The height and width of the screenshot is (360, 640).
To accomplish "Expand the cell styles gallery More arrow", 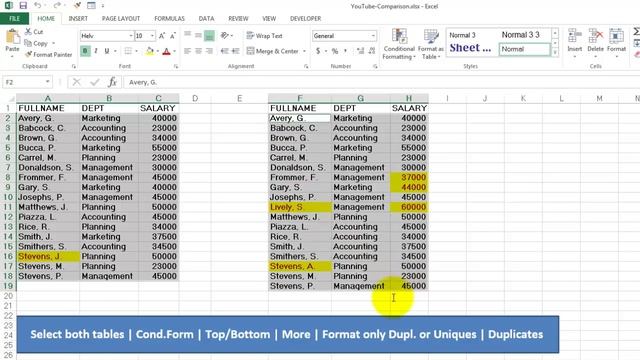I will 555,52.
